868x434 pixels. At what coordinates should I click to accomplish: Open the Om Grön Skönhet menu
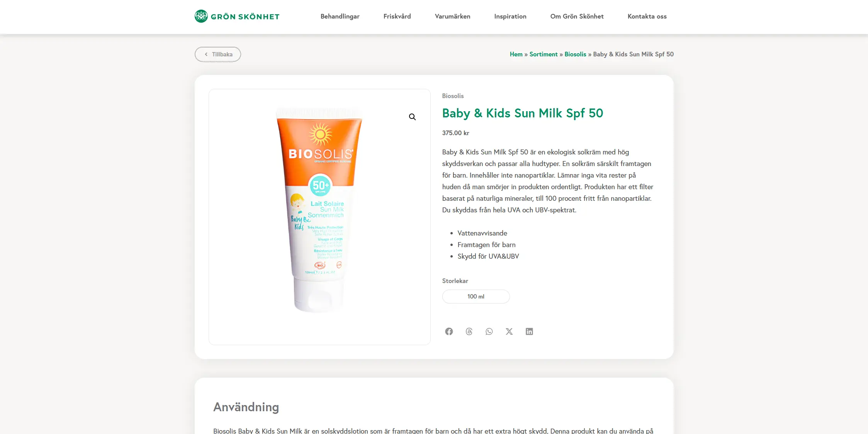pos(577,16)
